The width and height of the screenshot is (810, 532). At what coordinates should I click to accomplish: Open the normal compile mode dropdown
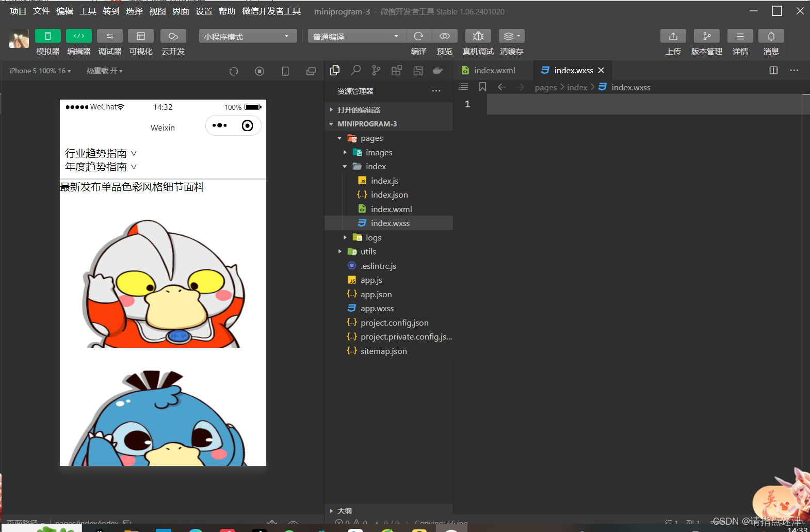pos(357,36)
